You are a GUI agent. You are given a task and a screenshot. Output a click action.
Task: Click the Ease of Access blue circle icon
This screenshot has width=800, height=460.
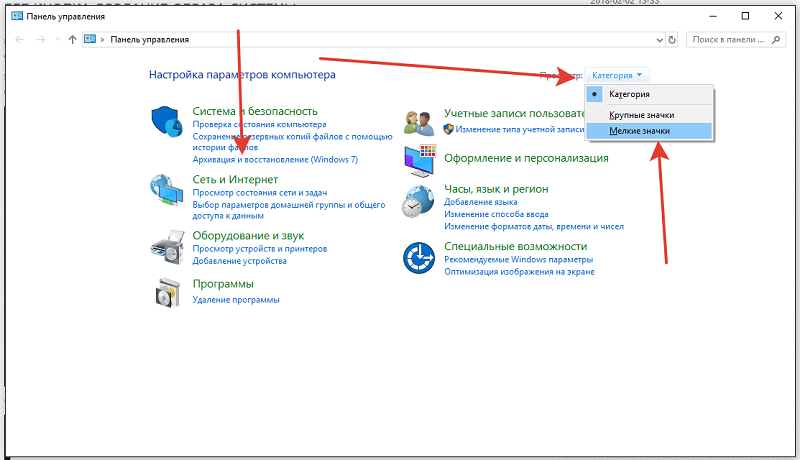[x=419, y=258]
